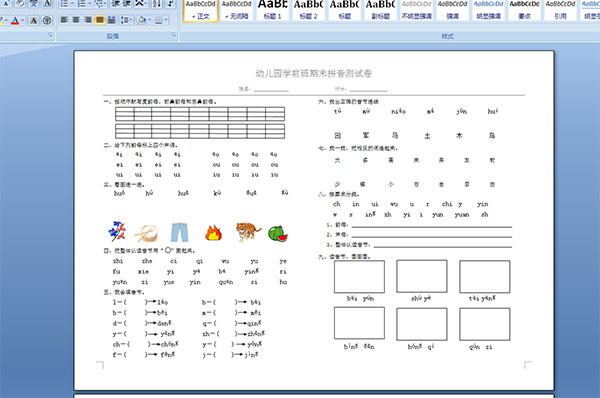Open the borders dropdown arrow
This screenshot has height=398, width=600.
click(x=166, y=20)
